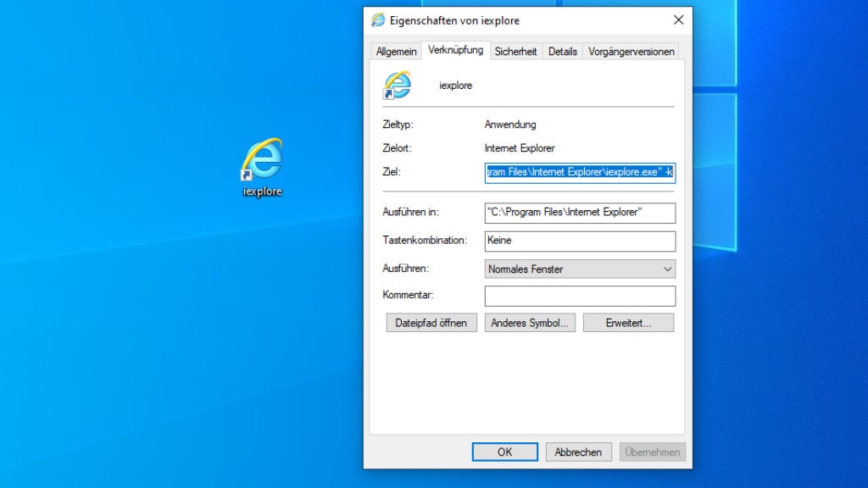Image resolution: width=868 pixels, height=488 pixels.
Task: Switch to the Allgemein tab
Action: [x=397, y=52]
